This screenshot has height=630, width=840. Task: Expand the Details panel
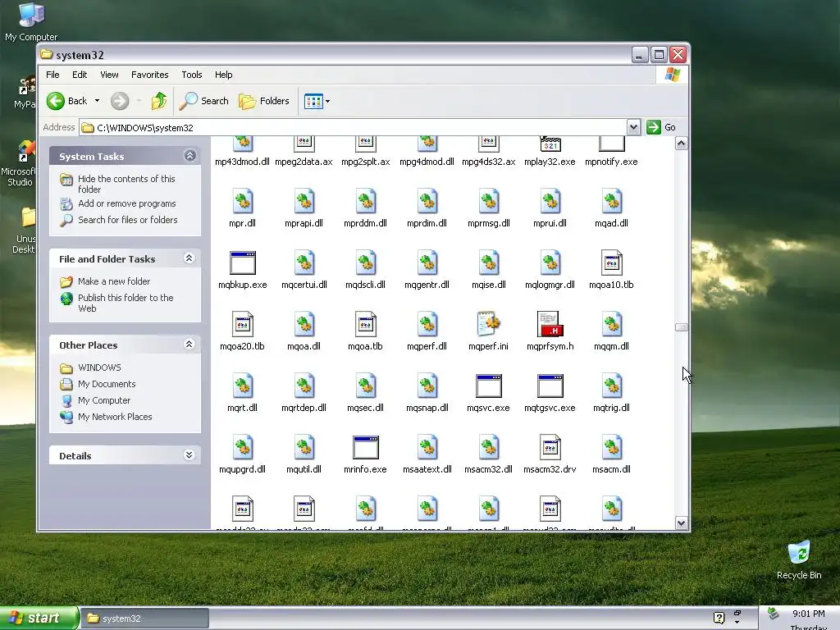click(189, 455)
